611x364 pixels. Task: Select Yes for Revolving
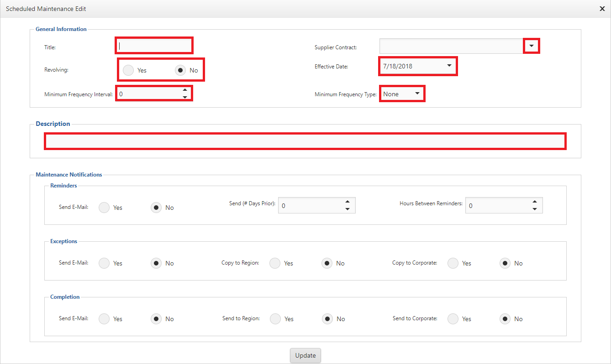pos(129,70)
